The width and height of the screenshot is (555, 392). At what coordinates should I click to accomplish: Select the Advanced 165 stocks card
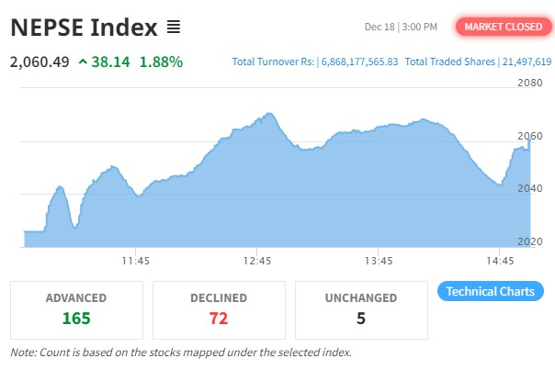coord(76,309)
